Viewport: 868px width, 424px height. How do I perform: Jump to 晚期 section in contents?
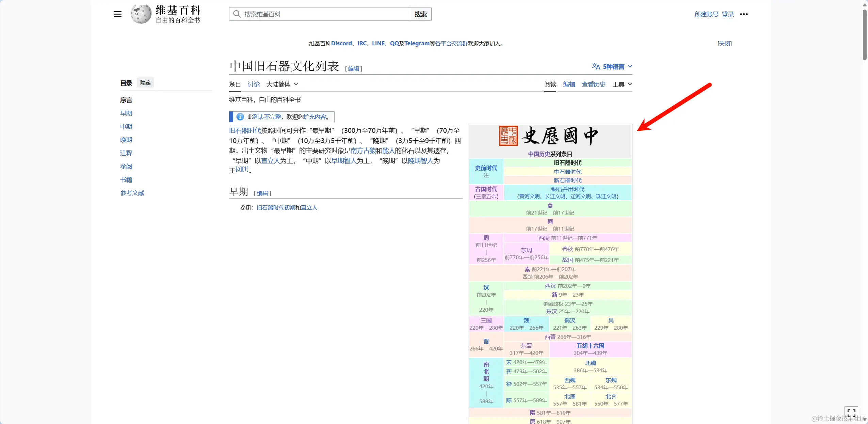[126, 140]
